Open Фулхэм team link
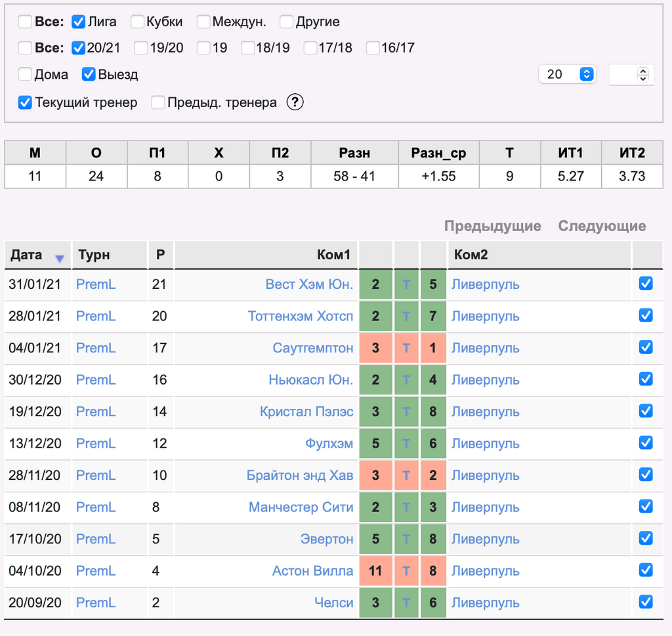This screenshot has width=672, height=636. click(329, 443)
